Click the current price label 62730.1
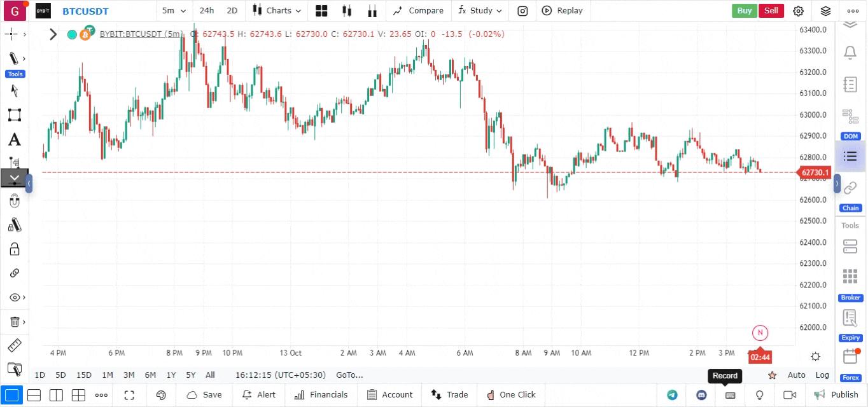868x407 pixels. pyautogui.click(x=815, y=172)
